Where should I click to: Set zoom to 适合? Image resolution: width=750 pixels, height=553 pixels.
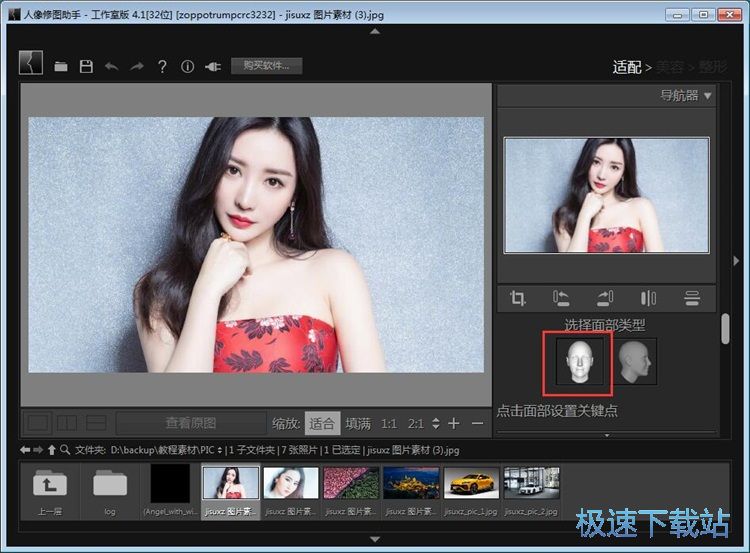[322, 423]
